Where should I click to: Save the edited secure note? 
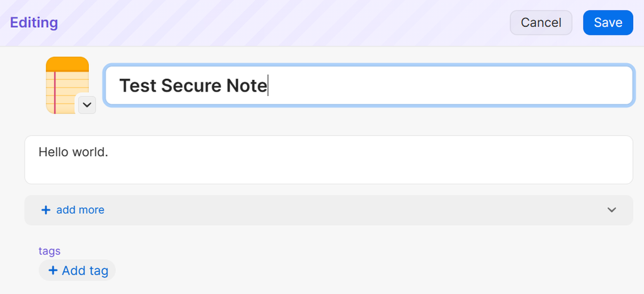coord(607,23)
